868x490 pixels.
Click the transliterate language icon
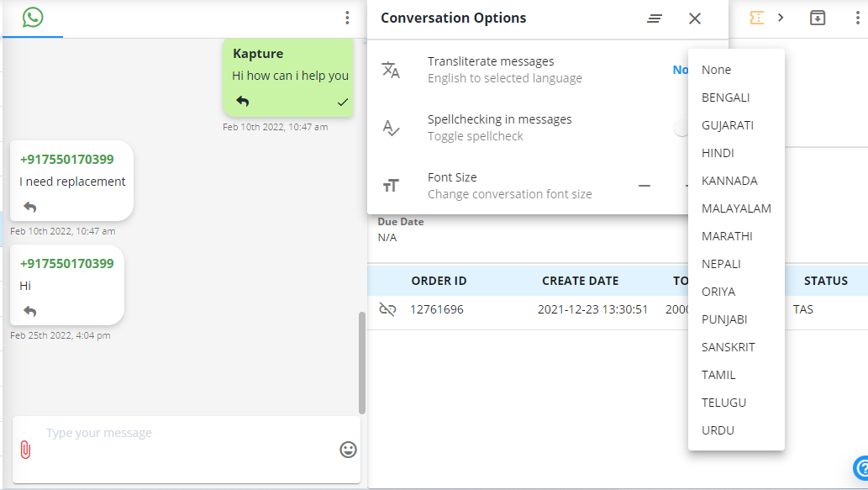click(x=391, y=70)
